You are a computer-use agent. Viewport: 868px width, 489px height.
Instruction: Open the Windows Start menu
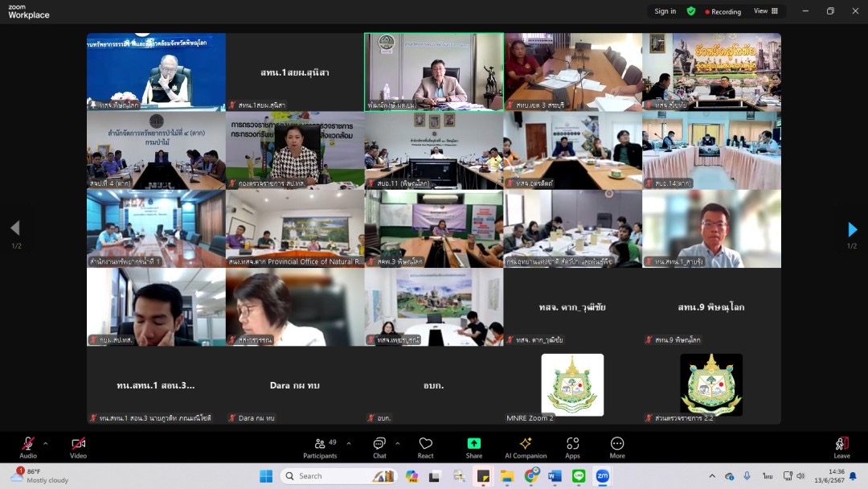266,476
